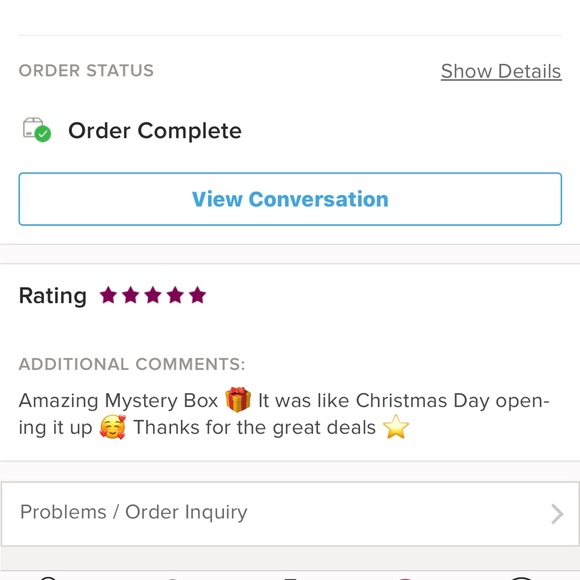The height and width of the screenshot is (580, 580).
Task: Click the Rating label
Action: [x=53, y=296]
